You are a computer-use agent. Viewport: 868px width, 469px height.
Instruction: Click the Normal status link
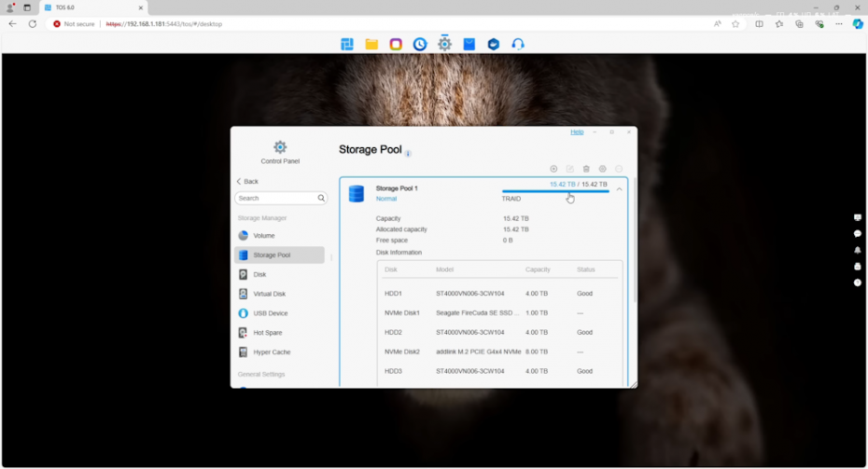(386, 199)
